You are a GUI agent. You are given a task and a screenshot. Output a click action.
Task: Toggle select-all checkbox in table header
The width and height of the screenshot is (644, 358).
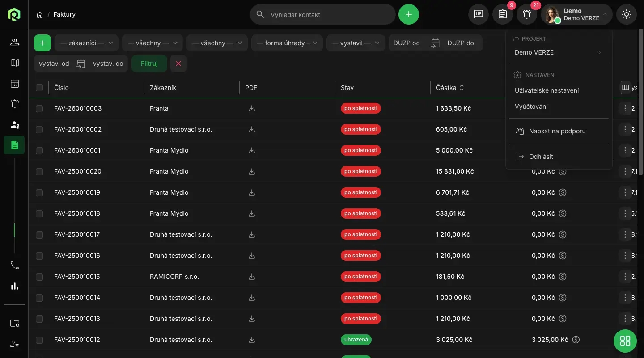(x=39, y=88)
